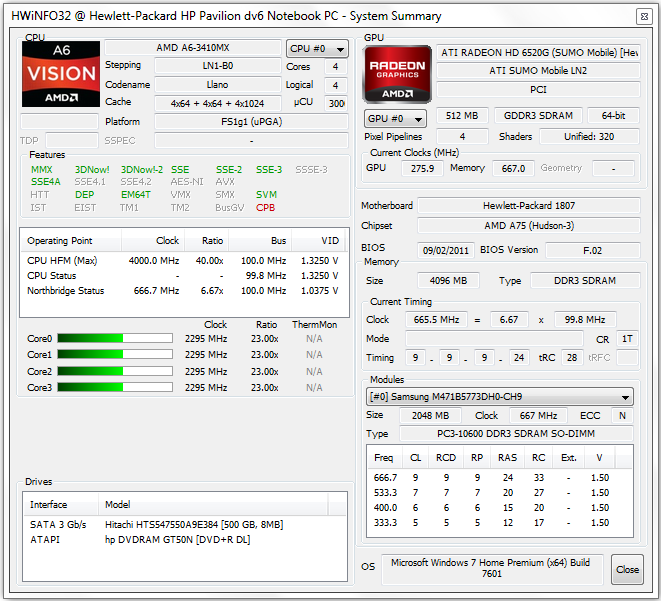This screenshot has height=601, width=661.
Task: Click the GDDR3 SDRAM field
Action: [x=538, y=116]
